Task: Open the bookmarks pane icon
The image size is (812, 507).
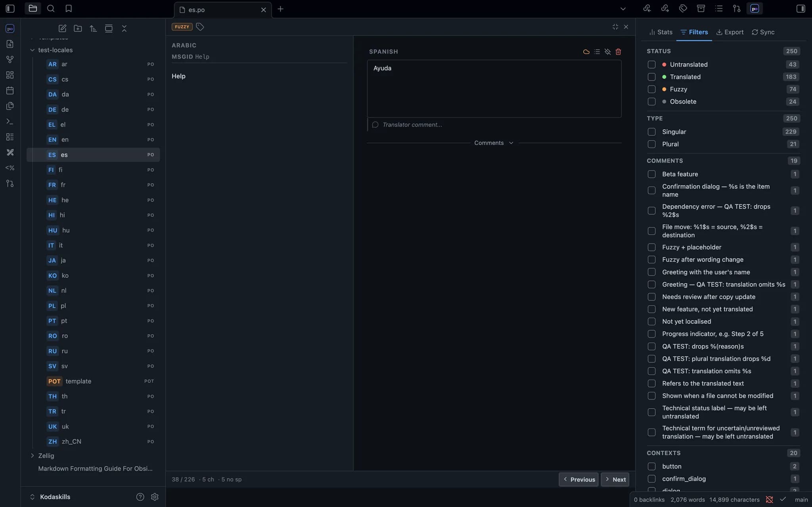Action: pos(69,8)
